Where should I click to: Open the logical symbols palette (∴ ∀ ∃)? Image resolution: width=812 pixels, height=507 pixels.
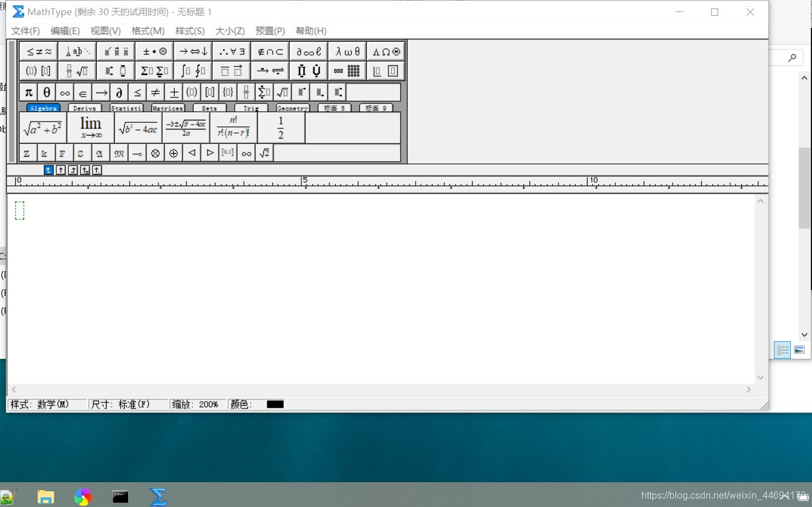[x=232, y=51]
